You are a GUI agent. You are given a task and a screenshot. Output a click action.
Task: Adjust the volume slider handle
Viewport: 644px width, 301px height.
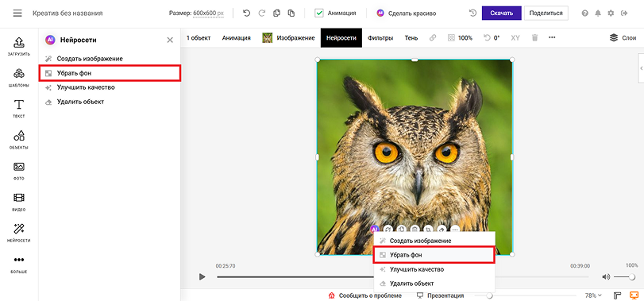(631, 277)
